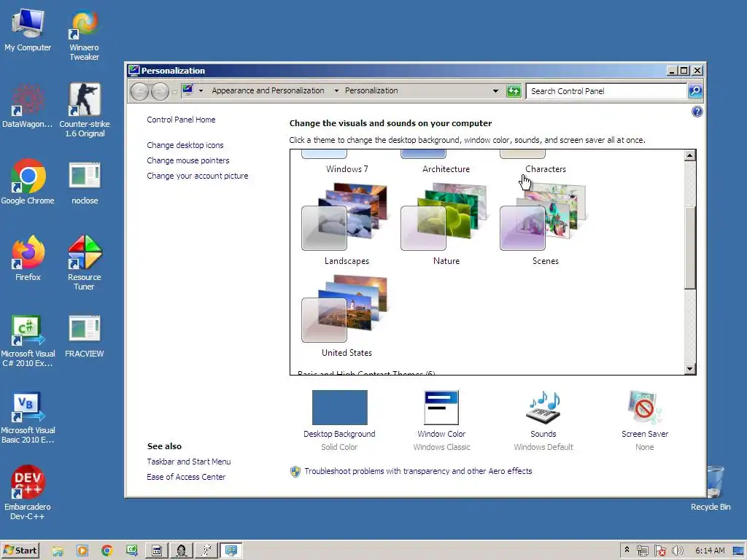
Task: Apply the Landscapes theme
Action: click(346, 225)
